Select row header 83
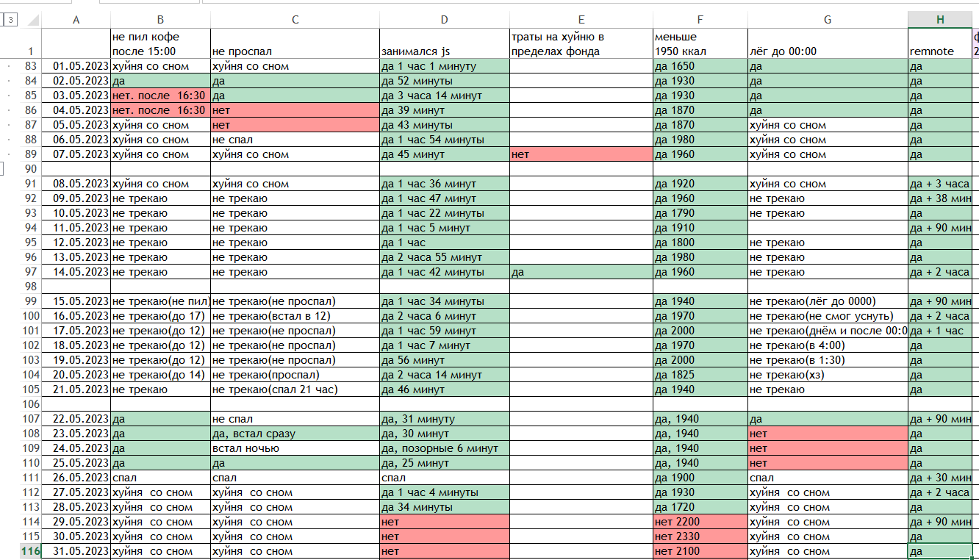Image resolution: width=979 pixels, height=560 pixels. coord(30,66)
